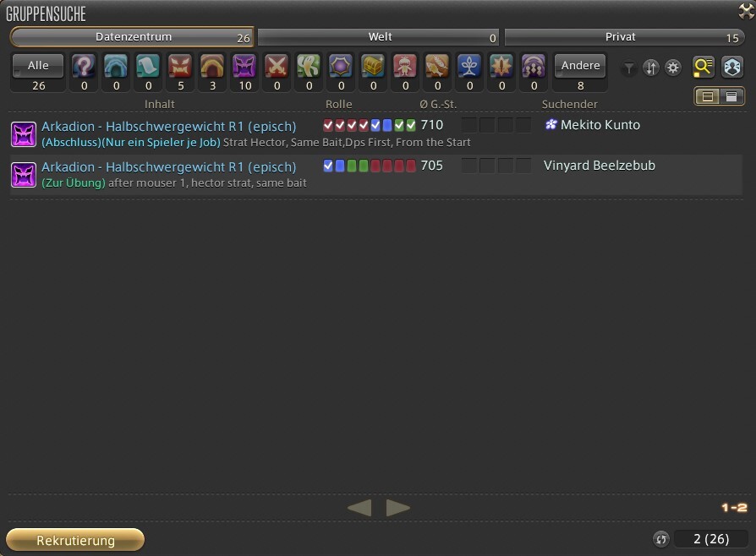Switch to the Welt tab

pyautogui.click(x=379, y=37)
